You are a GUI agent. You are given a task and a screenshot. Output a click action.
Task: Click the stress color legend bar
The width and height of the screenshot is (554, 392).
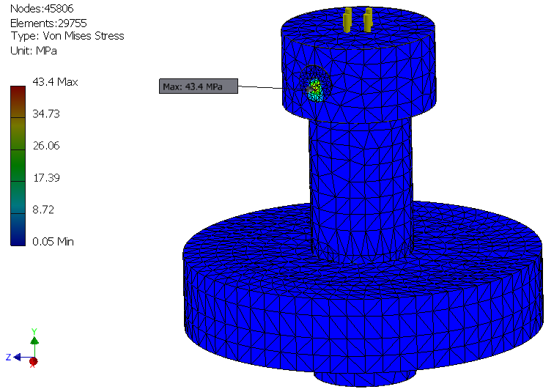click(18, 166)
